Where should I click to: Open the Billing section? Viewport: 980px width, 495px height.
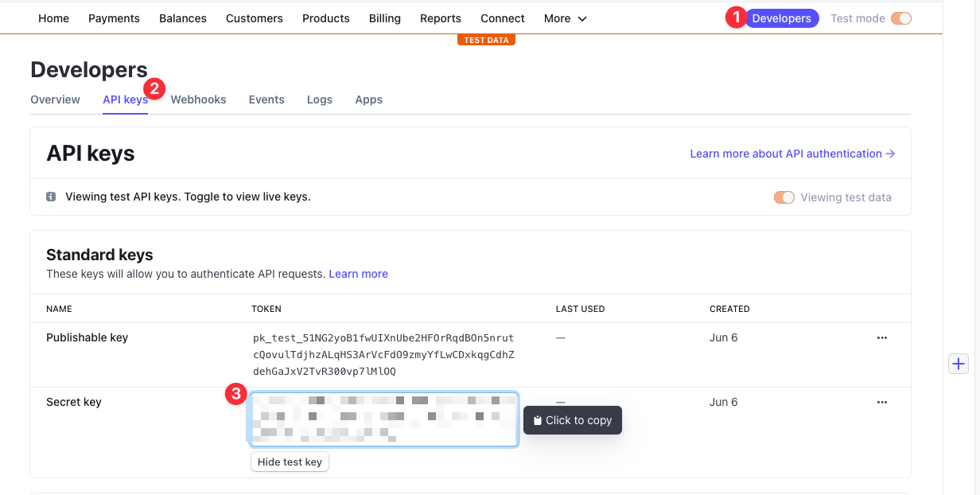[385, 18]
